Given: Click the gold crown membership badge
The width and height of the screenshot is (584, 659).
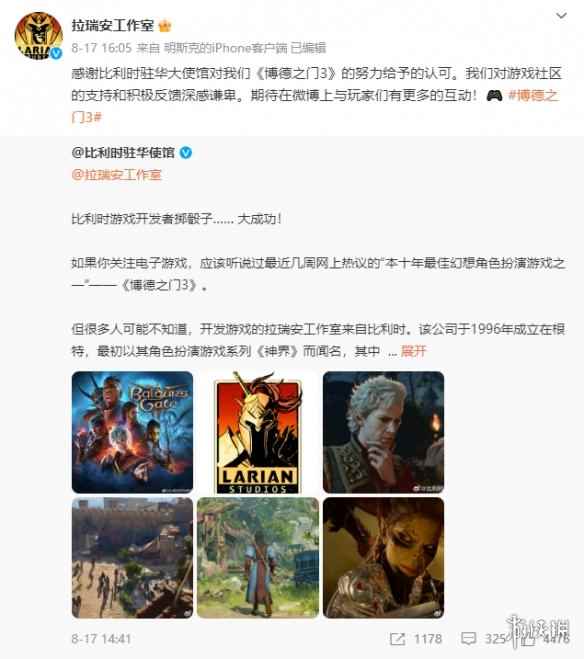Looking at the screenshot, I should [165, 26].
